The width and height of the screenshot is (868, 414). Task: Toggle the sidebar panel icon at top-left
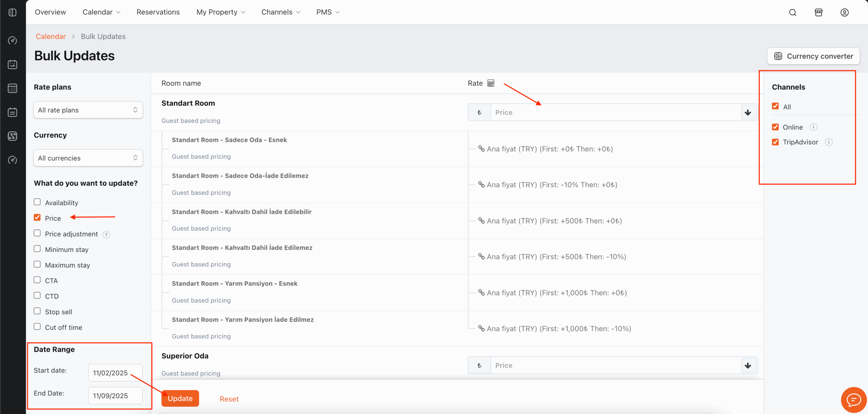[13, 13]
